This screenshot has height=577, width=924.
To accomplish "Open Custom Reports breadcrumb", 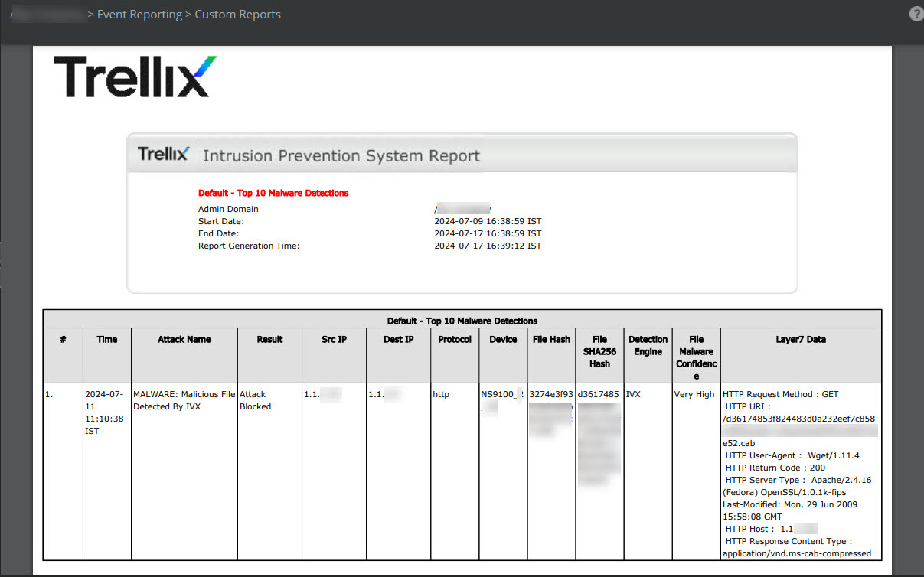I will tap(238, 14).
